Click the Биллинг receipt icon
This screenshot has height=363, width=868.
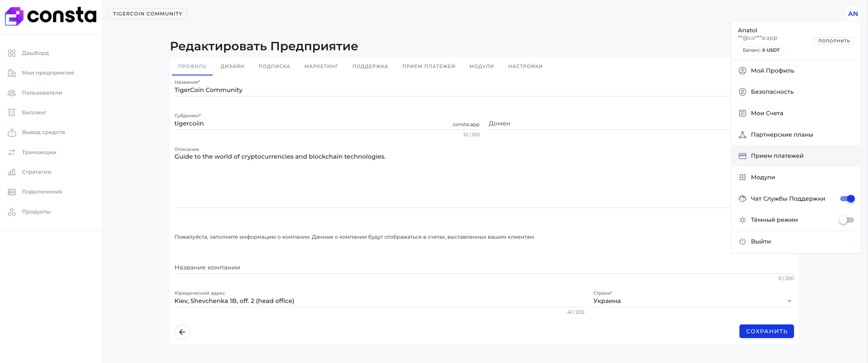point(12,113)
